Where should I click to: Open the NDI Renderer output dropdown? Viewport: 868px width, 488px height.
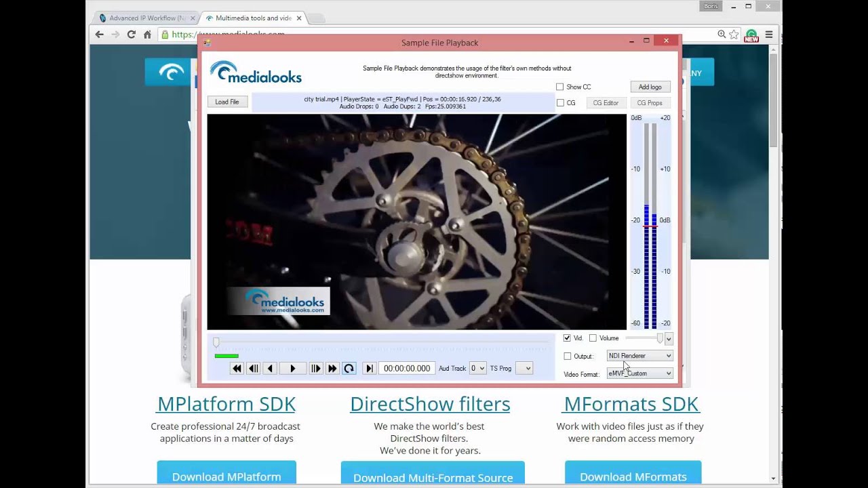pyautogui.click(x=639, y=356)
